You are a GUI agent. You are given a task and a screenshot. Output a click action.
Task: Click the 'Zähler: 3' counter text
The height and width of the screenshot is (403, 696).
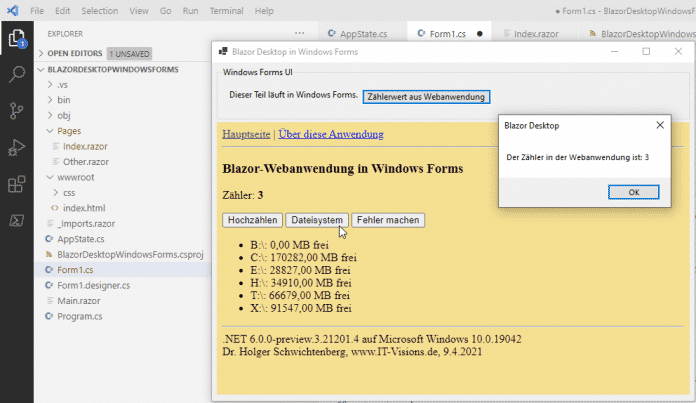pos(243,195)
